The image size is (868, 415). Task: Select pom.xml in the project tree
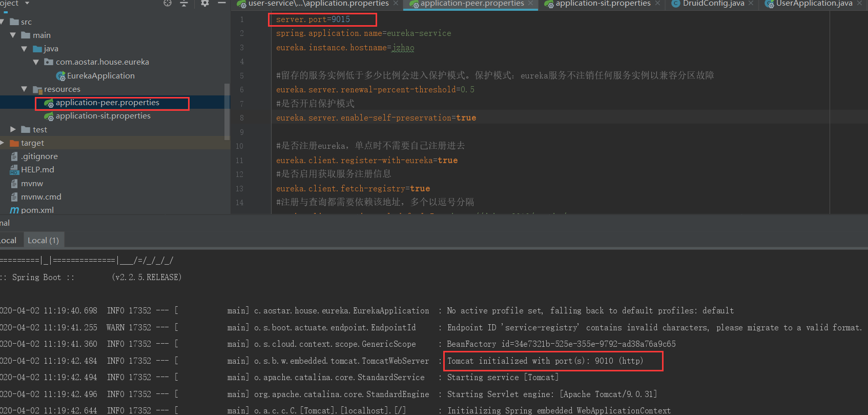pos(37,210)
